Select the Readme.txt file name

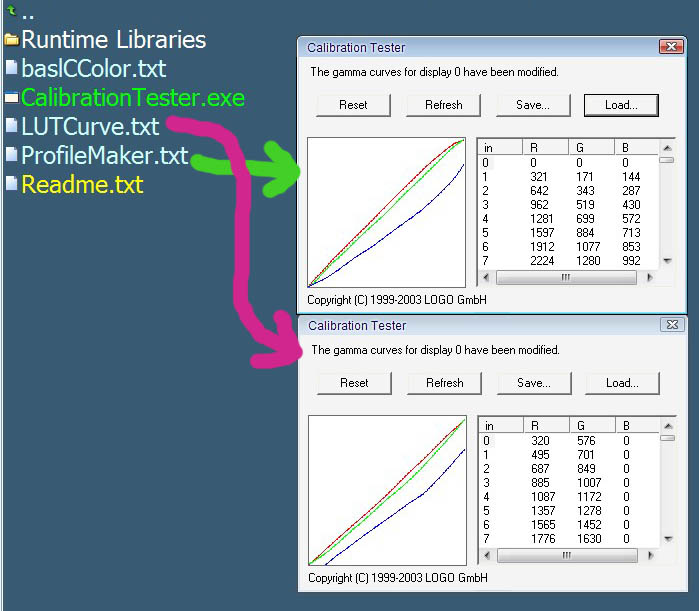click(82, 184)
